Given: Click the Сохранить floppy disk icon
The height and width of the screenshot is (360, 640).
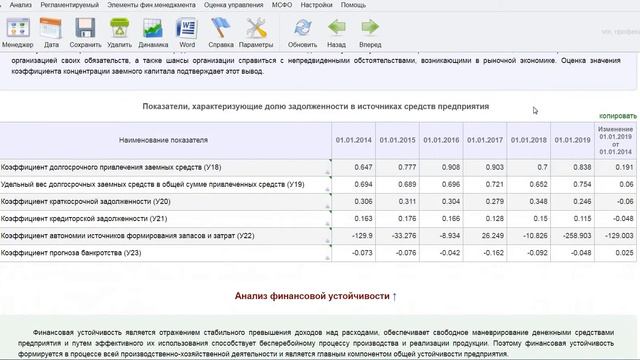Looking at the screenshot, I should (x=85, y=28).
